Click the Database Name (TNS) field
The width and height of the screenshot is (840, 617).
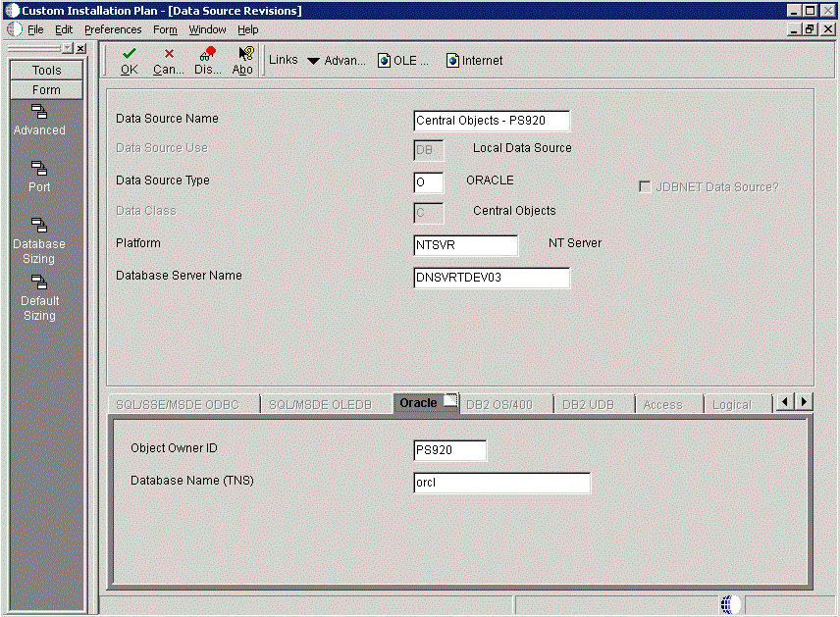(x=502, y=483)
